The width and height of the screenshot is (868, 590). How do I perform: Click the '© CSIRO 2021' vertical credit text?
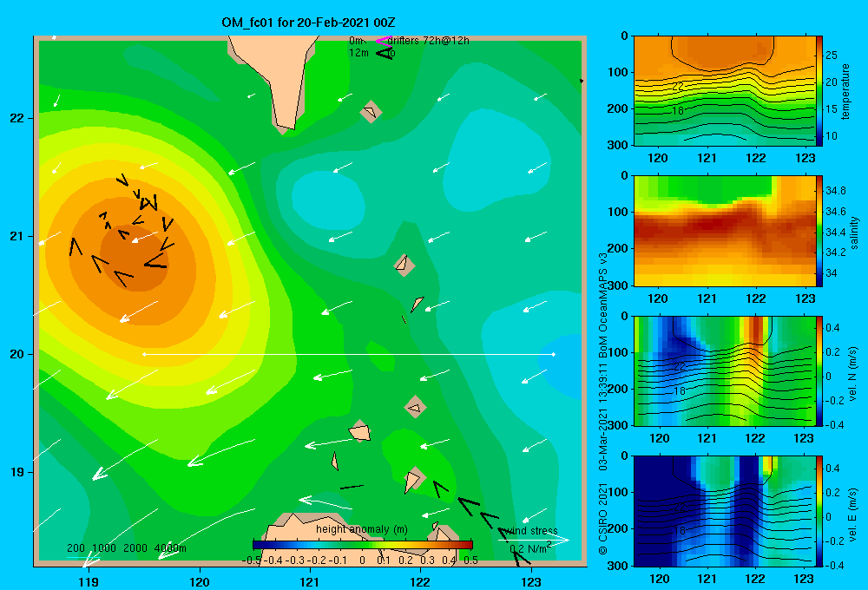tap(603, 518)
